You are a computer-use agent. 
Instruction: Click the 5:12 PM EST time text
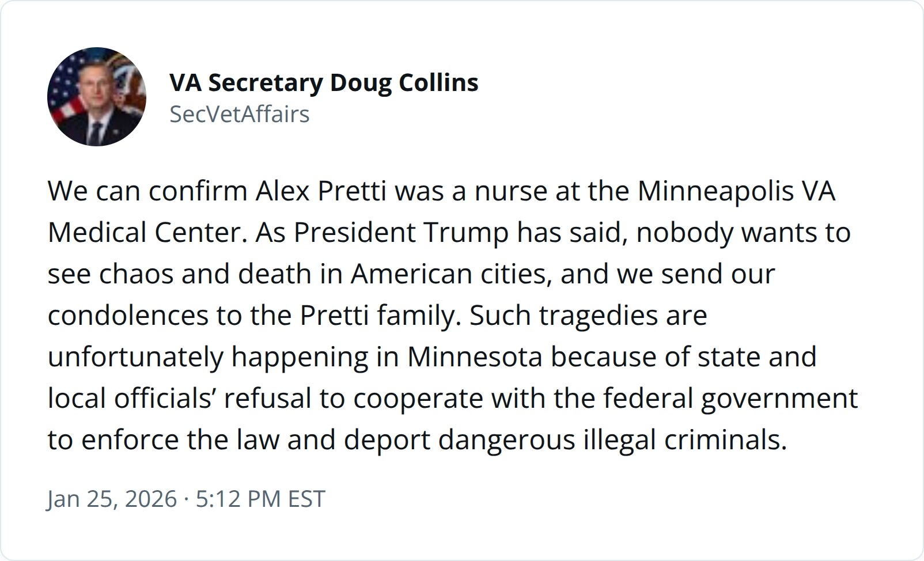click(x=260, y=499)
